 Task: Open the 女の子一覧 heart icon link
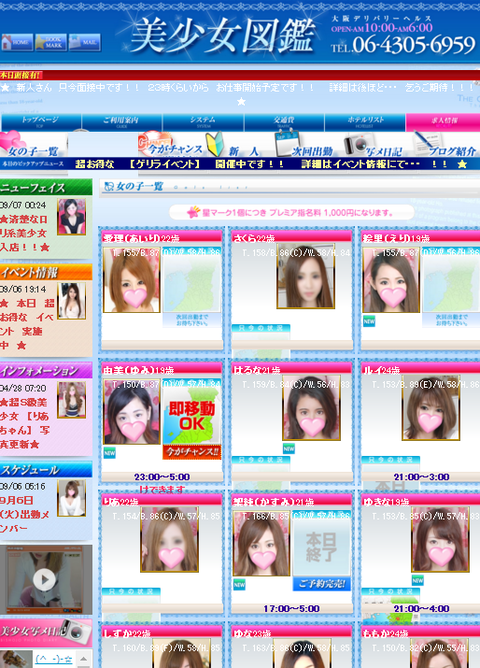coord(31,145)
